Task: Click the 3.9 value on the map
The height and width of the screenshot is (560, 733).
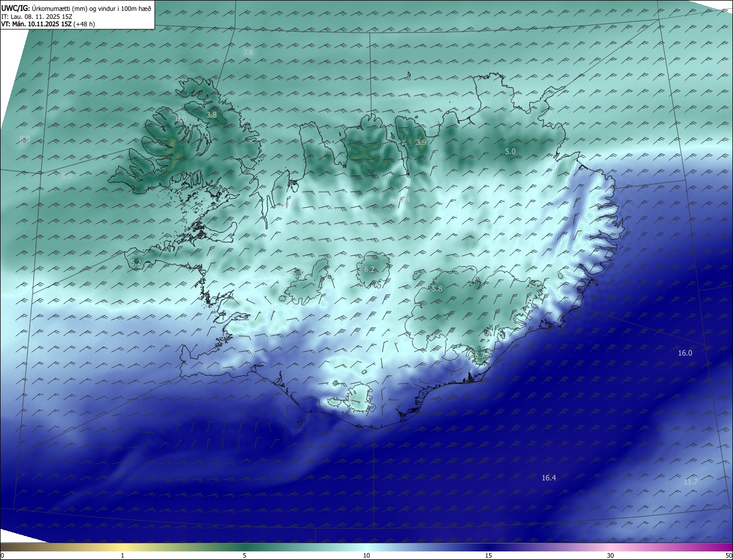Action: (x=421, y=142)
